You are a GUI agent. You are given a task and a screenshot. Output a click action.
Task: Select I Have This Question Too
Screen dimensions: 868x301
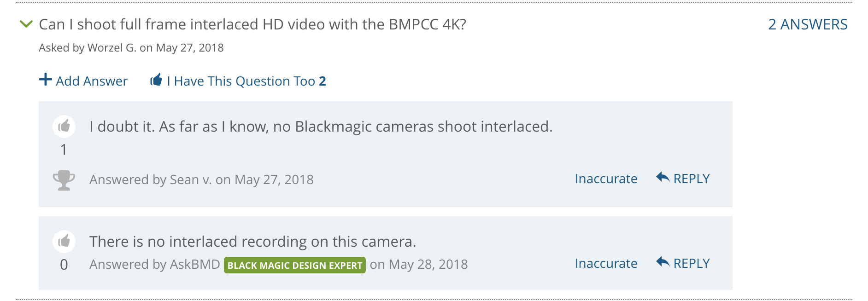click(x=246, y=81)
